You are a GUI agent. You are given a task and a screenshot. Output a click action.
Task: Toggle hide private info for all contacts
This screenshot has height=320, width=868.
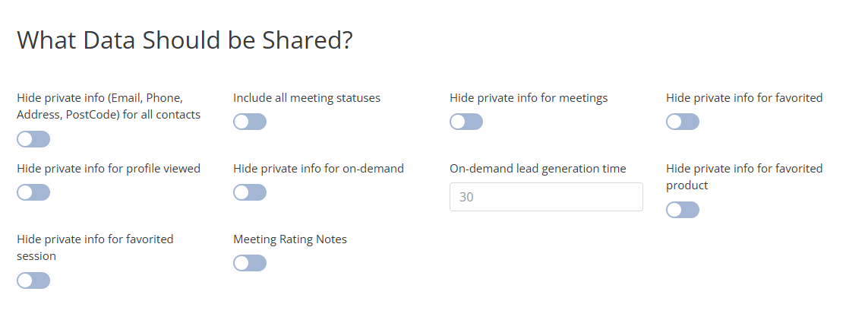click(x=33, y=139)
